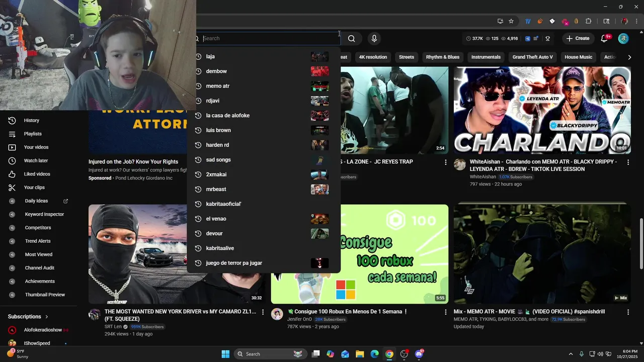Open YouTube notifications bell

click(x=605, y=38)
